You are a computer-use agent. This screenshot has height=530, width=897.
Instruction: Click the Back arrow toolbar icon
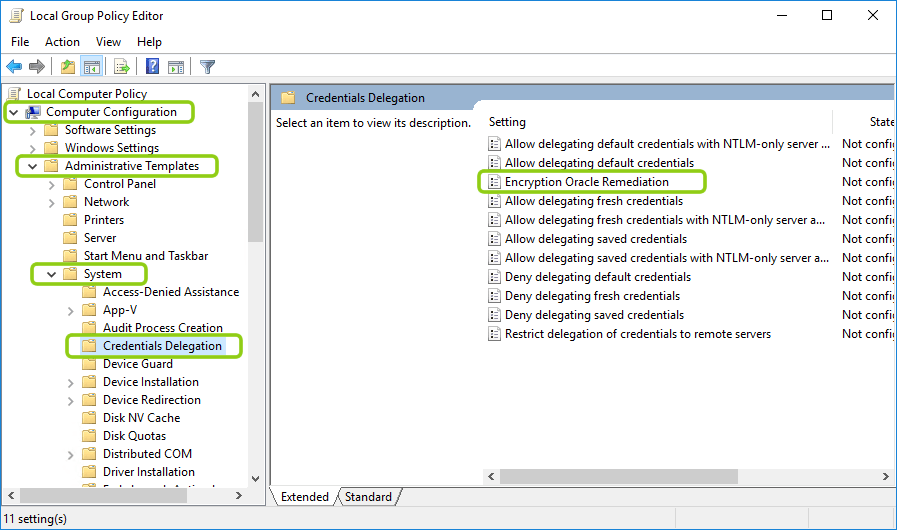click(14, 67)
